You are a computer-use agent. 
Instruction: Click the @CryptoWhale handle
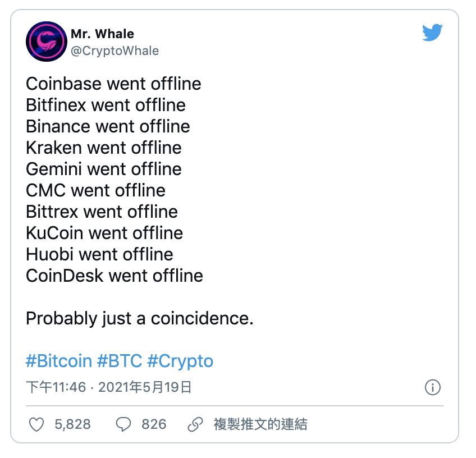pyautogui.click(x=115, y=51)
